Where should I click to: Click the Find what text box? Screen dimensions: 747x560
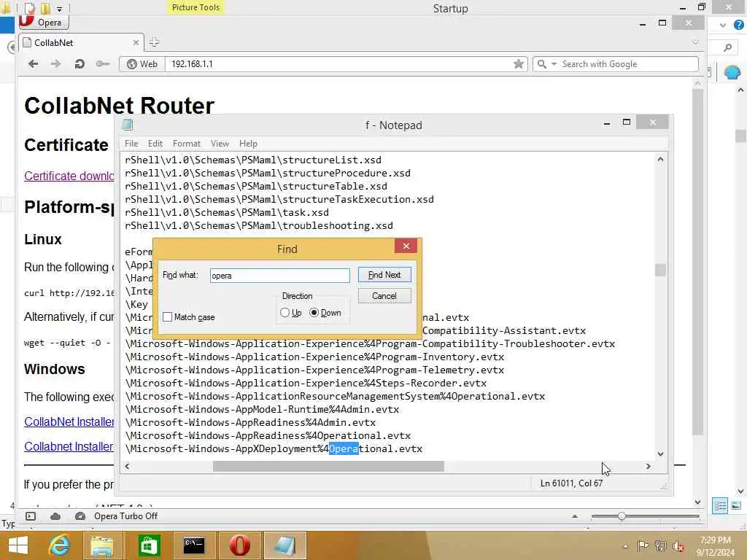pyautogui.click(x=279, y=275)
